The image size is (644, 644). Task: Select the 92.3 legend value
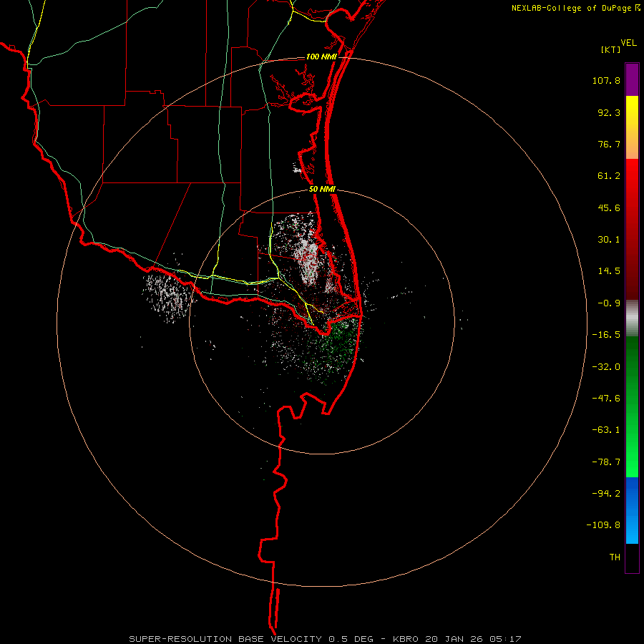point(609,112)
